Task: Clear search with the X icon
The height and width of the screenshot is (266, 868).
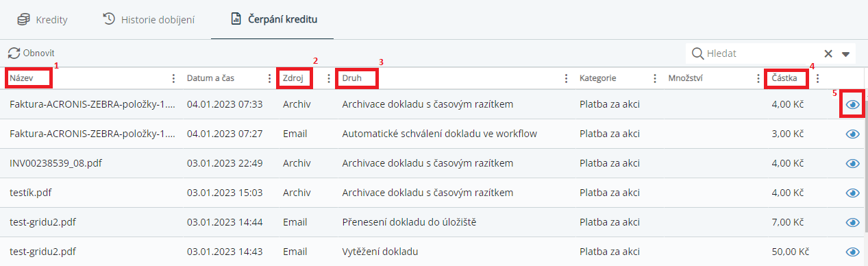Action: click(828, 53)
